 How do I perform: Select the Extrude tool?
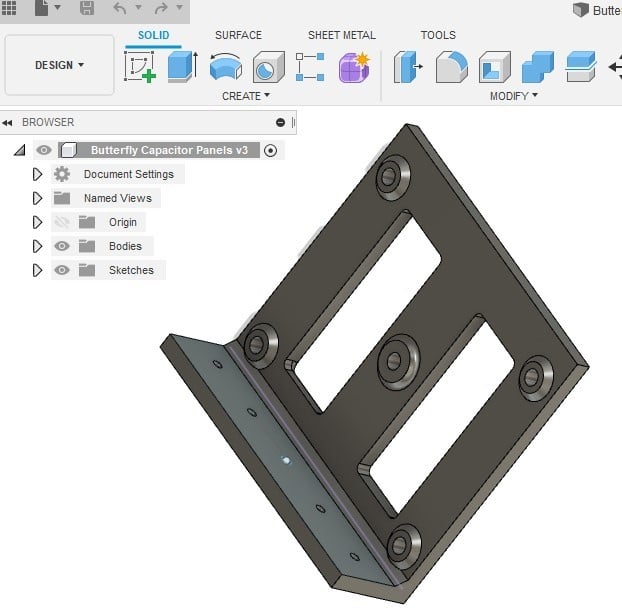(x=182, y=67)
